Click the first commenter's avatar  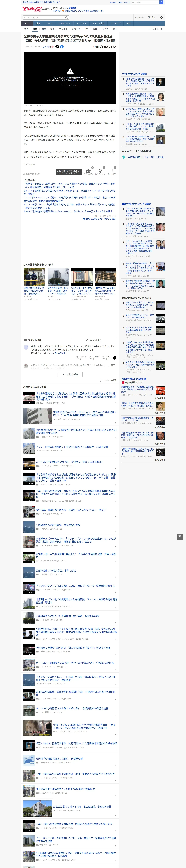[26, 347]
